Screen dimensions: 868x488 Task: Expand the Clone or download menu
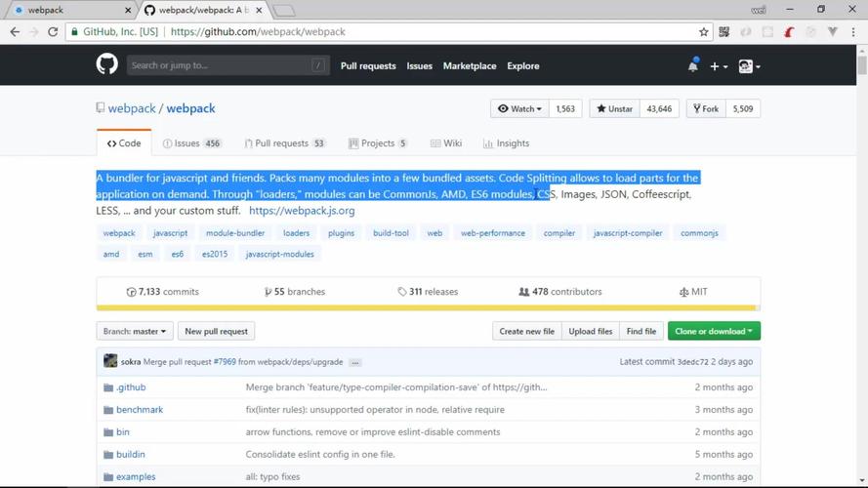(x=714, y=331)
